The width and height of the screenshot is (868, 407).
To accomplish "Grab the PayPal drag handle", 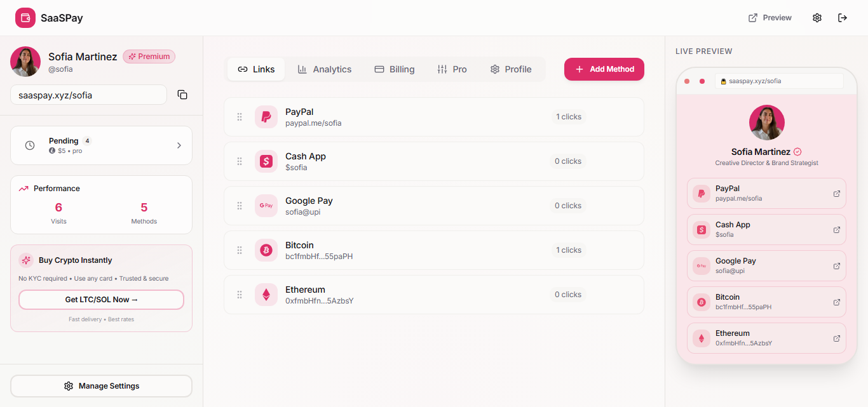I will click(240, 116).
